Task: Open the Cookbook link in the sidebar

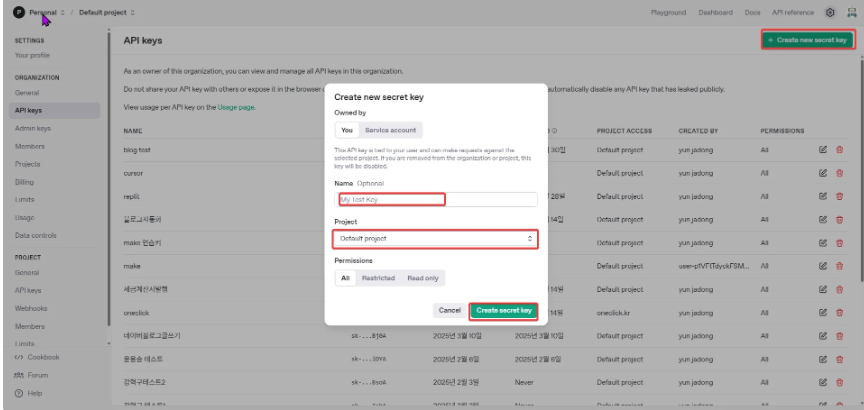Action: [37, 357]
